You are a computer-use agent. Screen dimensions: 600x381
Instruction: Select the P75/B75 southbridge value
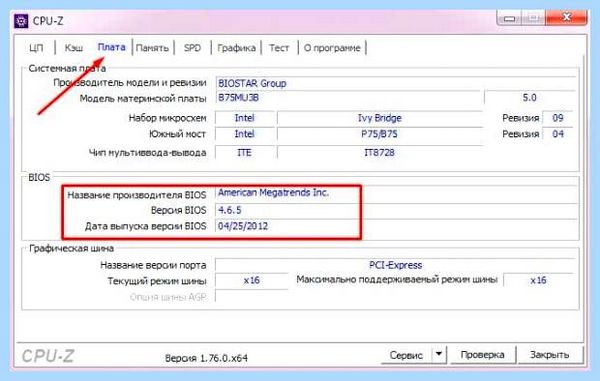click(380, 134)
